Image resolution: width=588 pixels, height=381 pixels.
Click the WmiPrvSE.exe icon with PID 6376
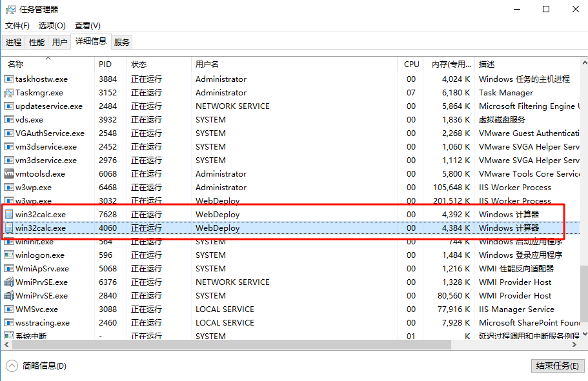pos(9,282)
